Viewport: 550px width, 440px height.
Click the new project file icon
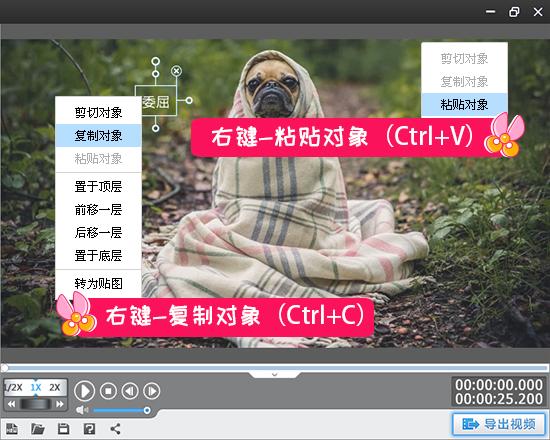coord(12,428)
